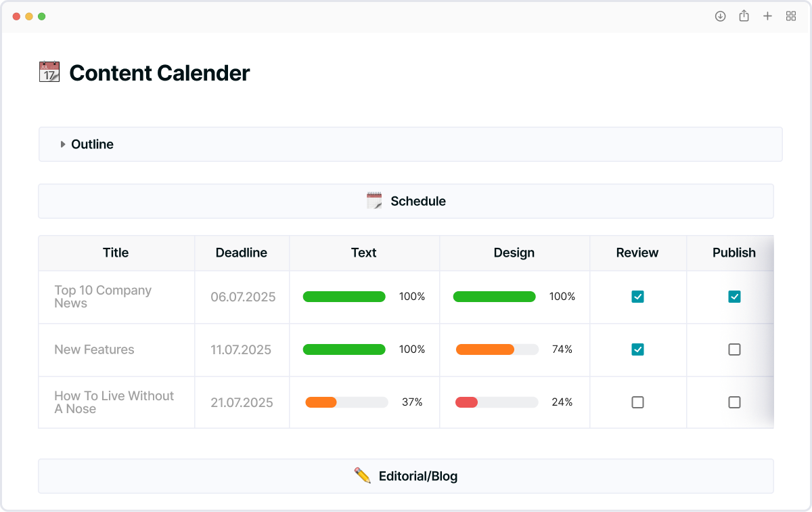The height and width of the screenshot is (512, 812).
Task: Uncheck Review for Top 10 Company News
Action: point(637,297)
